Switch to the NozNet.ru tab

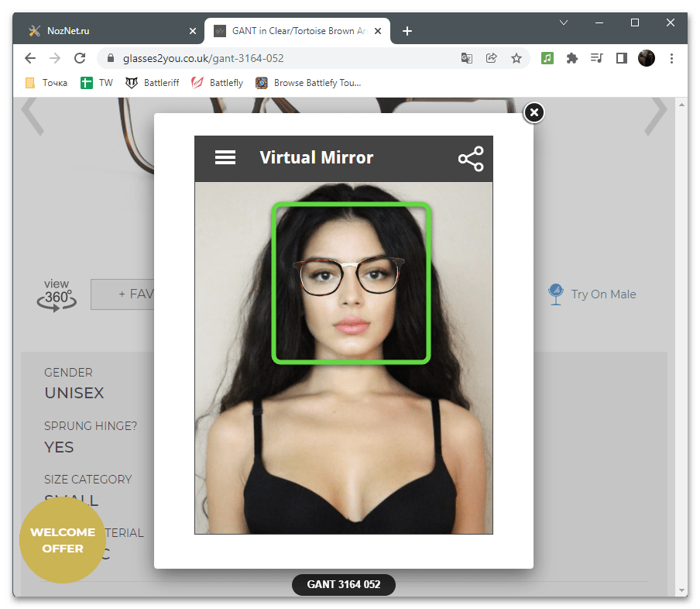point(108,31)
